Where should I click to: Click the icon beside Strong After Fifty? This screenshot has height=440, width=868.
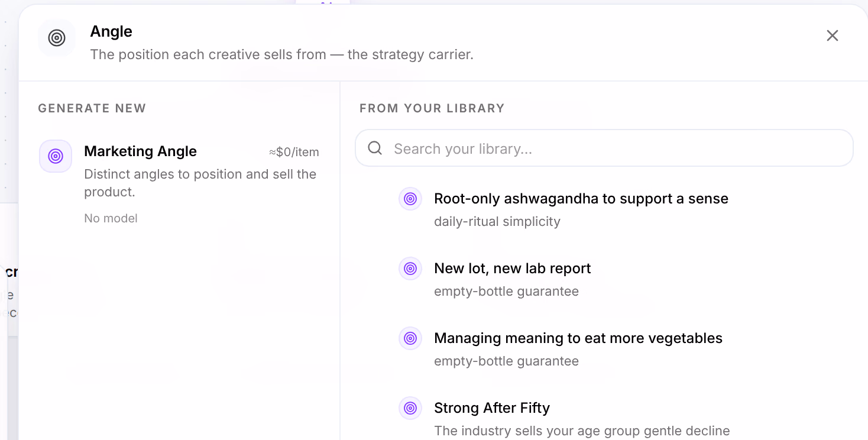410,408
